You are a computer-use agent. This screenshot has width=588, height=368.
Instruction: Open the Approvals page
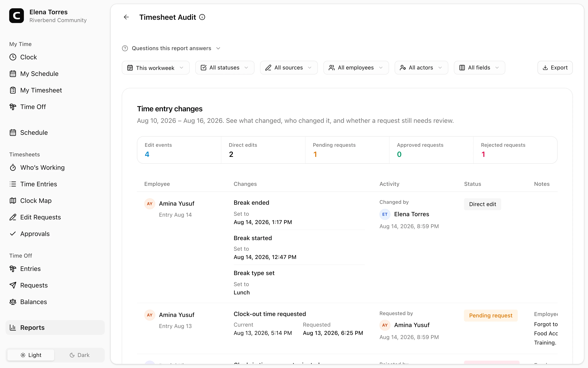55,234
